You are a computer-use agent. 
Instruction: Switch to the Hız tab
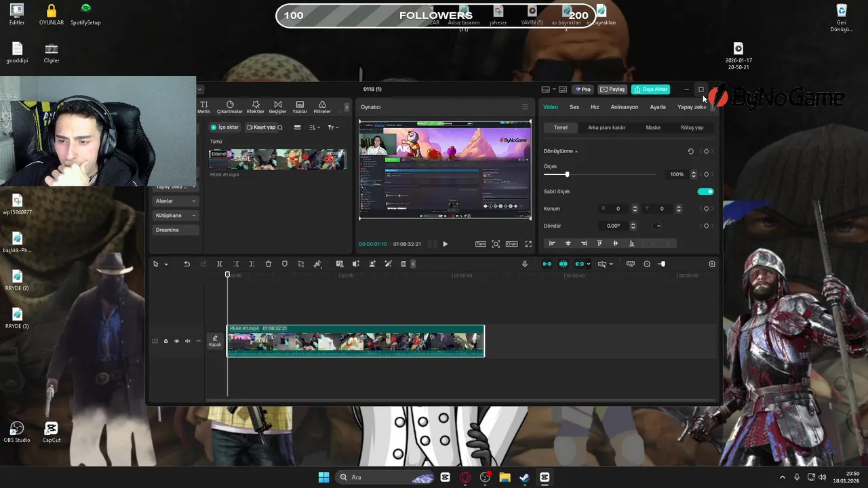(595, 107)
